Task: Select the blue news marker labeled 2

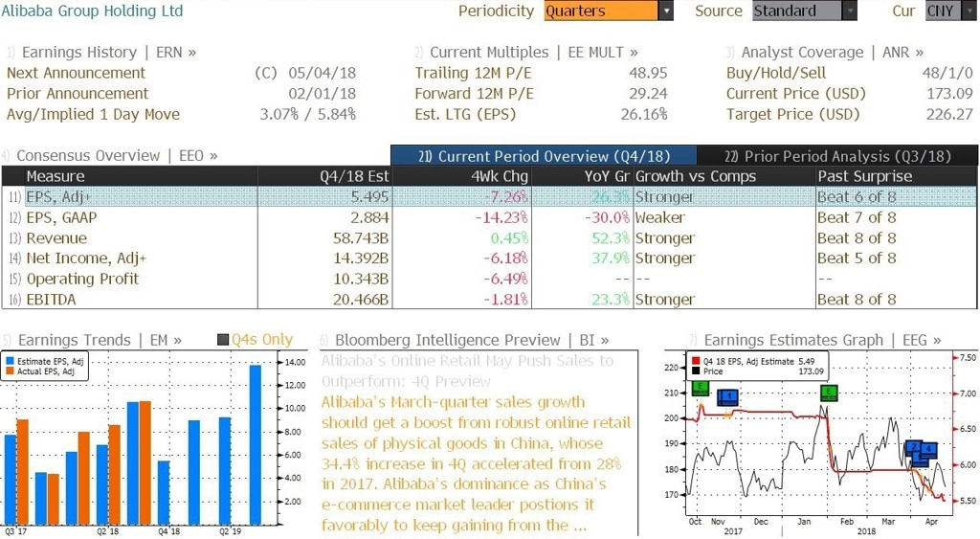Action: click(913, 447)
